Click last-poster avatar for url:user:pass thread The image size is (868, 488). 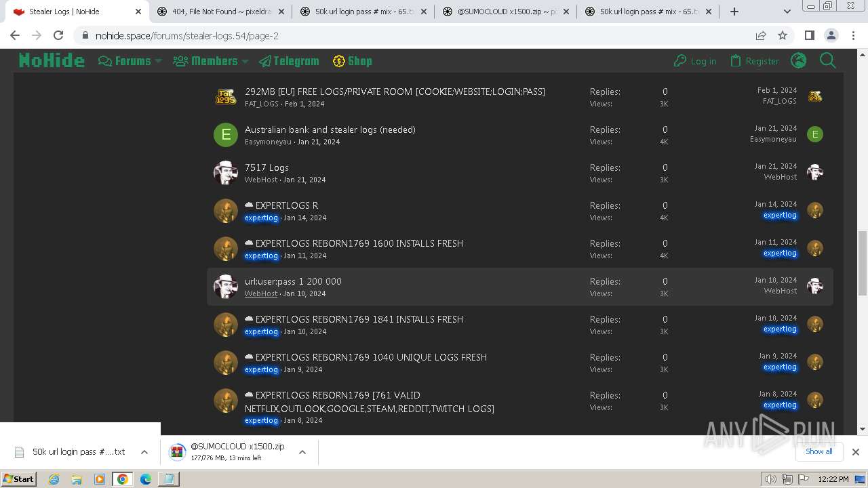click(815, 286)
